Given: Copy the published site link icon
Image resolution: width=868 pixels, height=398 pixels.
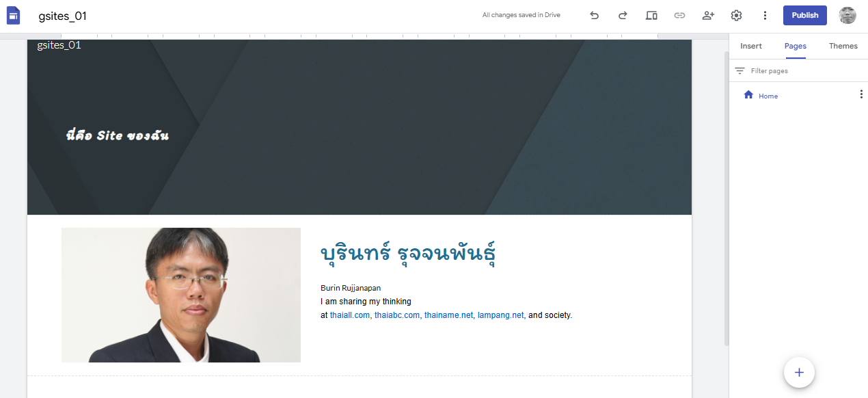Looking at the screenshot, I should 679,15.
